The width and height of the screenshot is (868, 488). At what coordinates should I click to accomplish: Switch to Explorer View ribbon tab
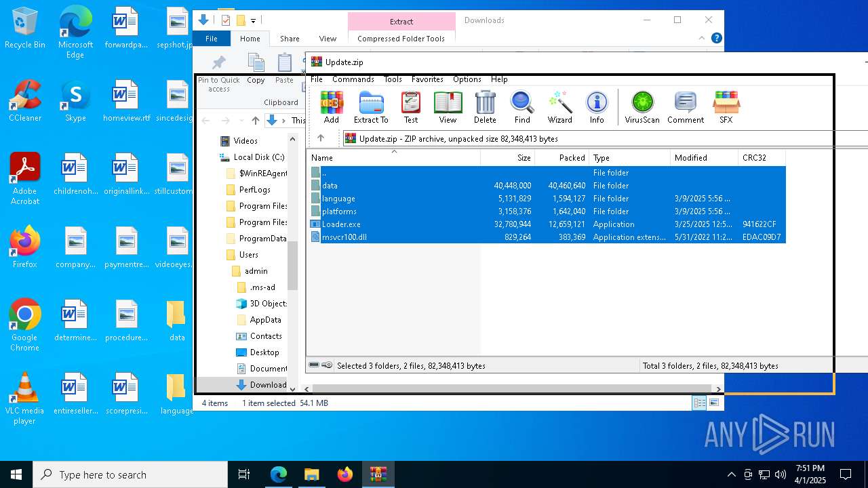(328, 39)
